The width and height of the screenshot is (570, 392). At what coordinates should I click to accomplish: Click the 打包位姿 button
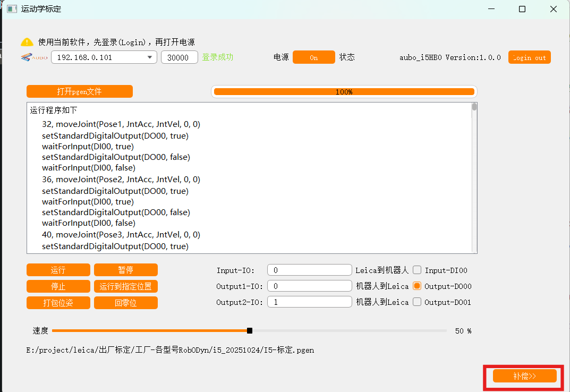tap(58, 303)
